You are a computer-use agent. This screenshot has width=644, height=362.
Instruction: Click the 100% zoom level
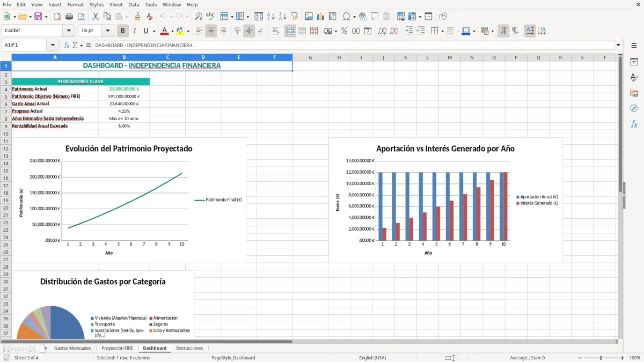coord(635,358)
